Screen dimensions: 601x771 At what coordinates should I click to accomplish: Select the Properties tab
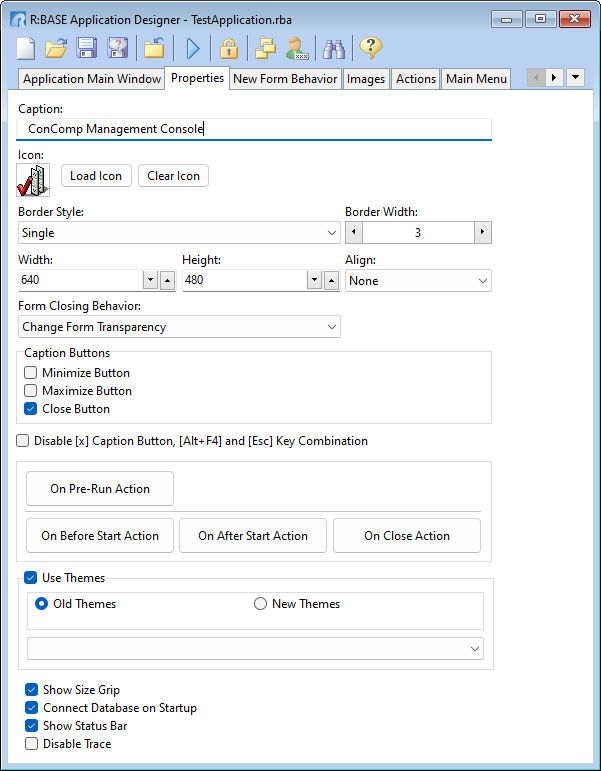click(x=197, y=78)
